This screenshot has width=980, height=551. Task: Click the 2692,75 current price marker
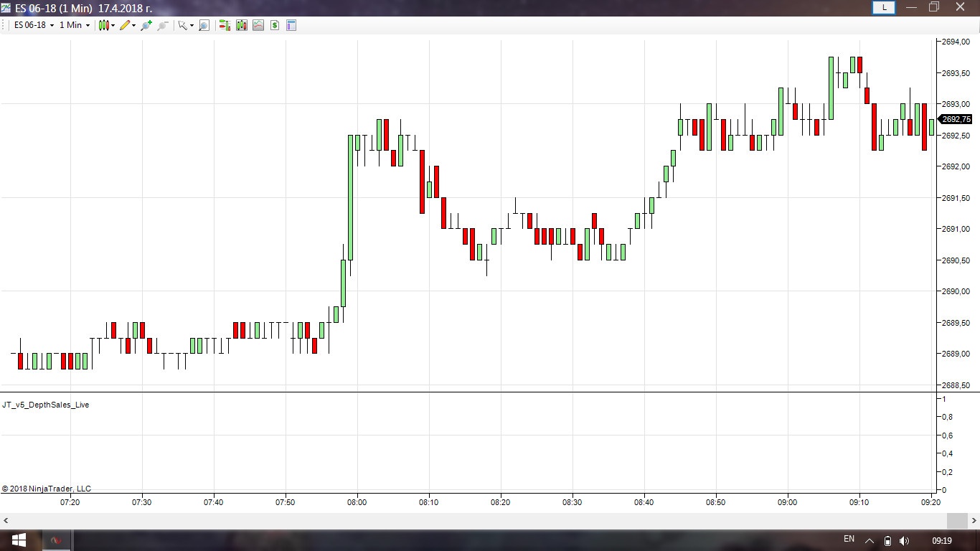pos(956,119)
